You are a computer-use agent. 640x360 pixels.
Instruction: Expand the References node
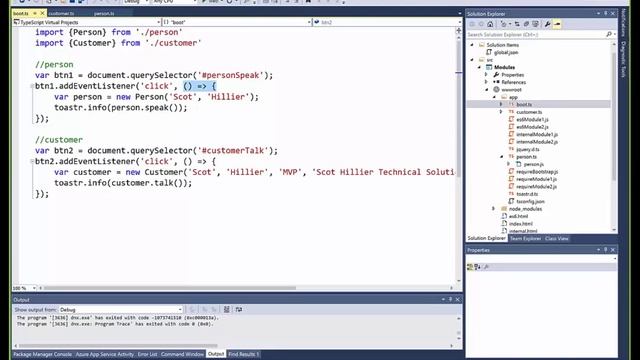486,82
